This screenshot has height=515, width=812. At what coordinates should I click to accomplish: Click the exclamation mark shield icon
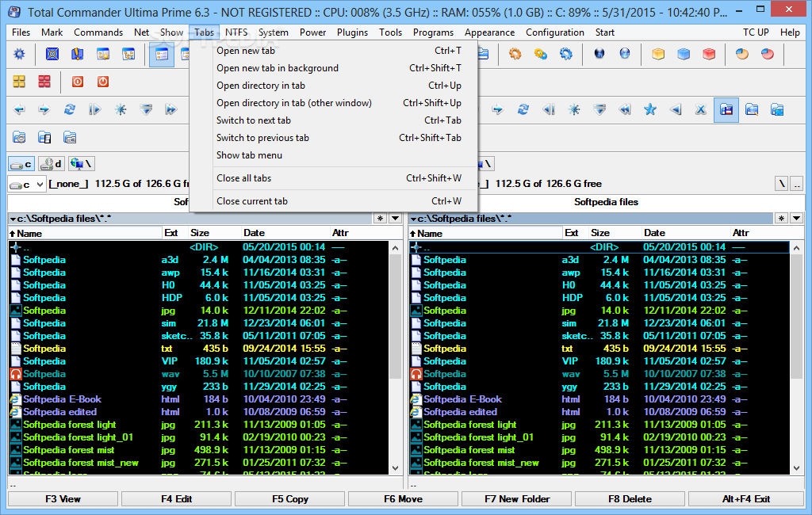point(78,54)
